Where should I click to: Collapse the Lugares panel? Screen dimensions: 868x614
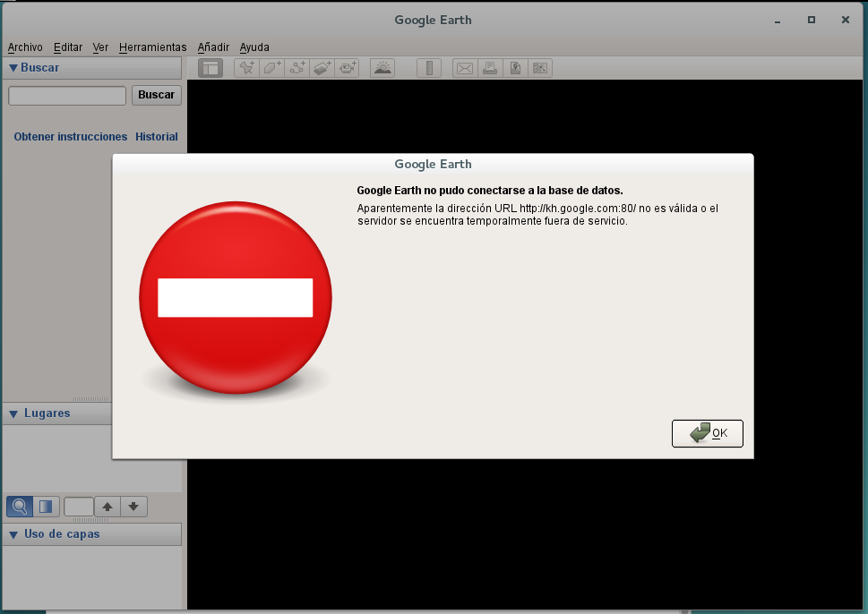click(x=13, y=414)
